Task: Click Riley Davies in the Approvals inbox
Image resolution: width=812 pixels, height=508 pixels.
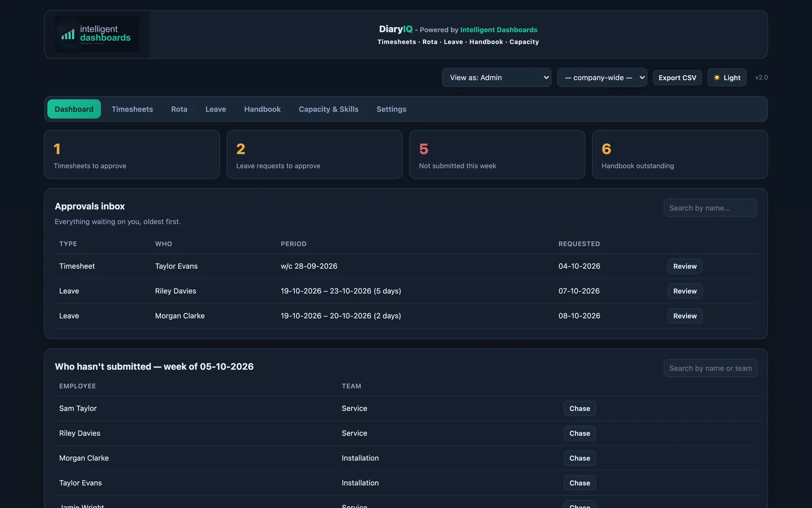Action: [x=176, y=291]
